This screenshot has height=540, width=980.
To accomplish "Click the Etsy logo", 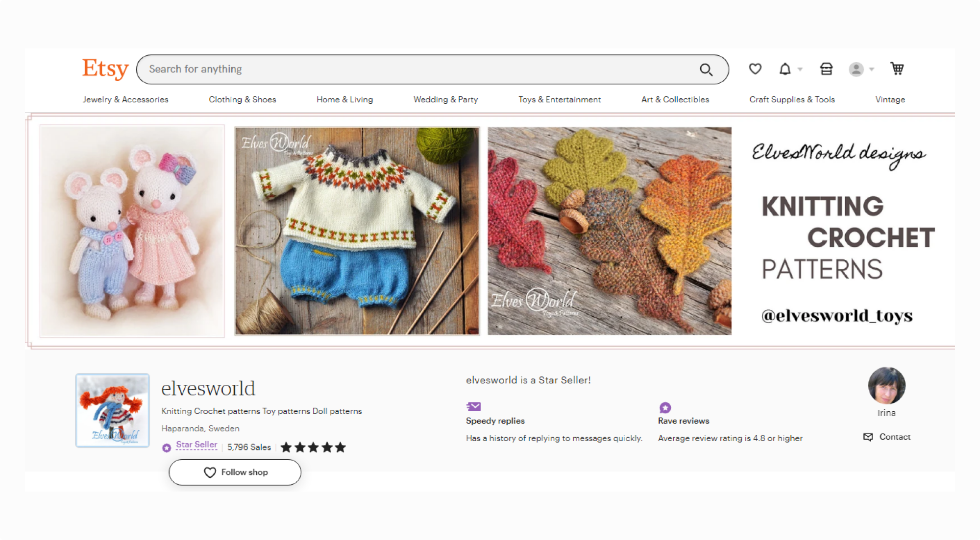I will 105,69.
